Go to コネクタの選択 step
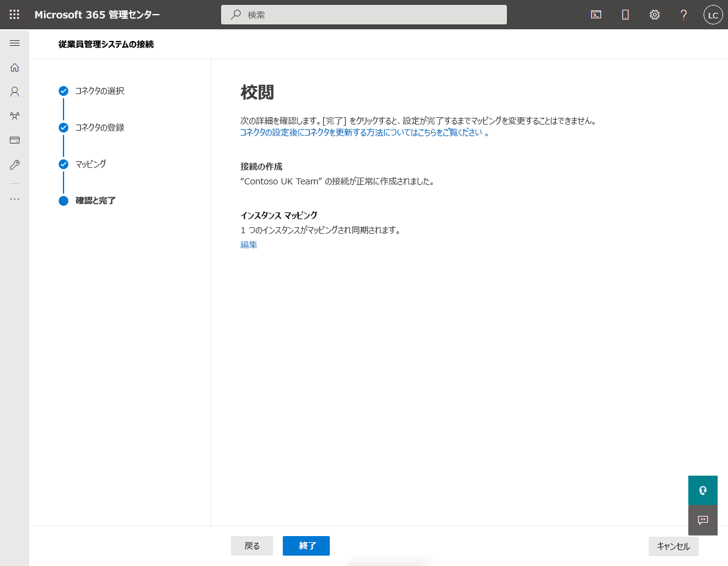Image resolution: width=728 pixels, height=566 pixels. coord(92,91)
